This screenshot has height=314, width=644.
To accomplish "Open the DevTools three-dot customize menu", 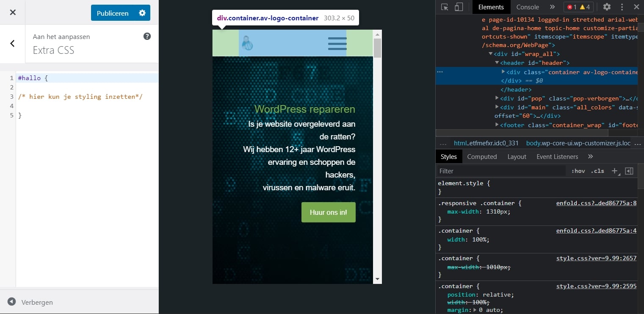I will click(622, 7).
